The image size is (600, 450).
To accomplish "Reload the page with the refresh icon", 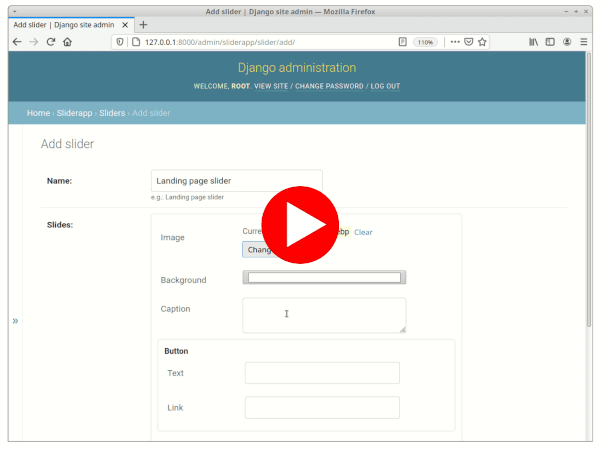I will click(51, 42).
